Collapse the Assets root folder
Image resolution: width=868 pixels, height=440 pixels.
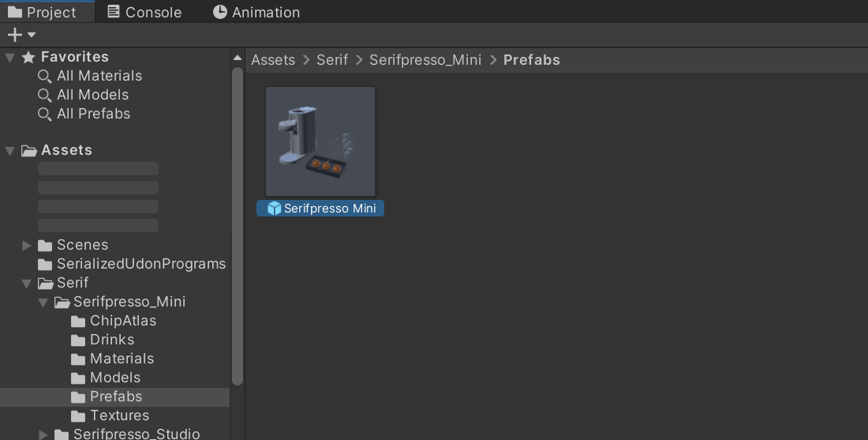pos(9,150)
